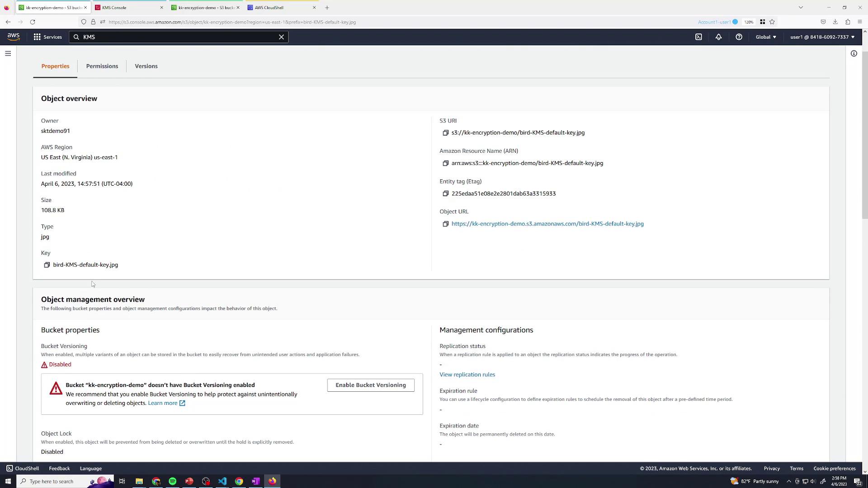This screenshot has width=868, height=488.
Task: Copy the Amazon Resource Name ARN
Action: point(445,163)
